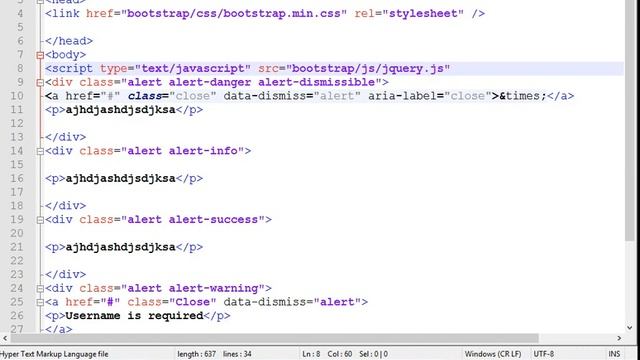640x360 pixels.
Task: Click line number 4 in the margin
Action: pos(20,13)
